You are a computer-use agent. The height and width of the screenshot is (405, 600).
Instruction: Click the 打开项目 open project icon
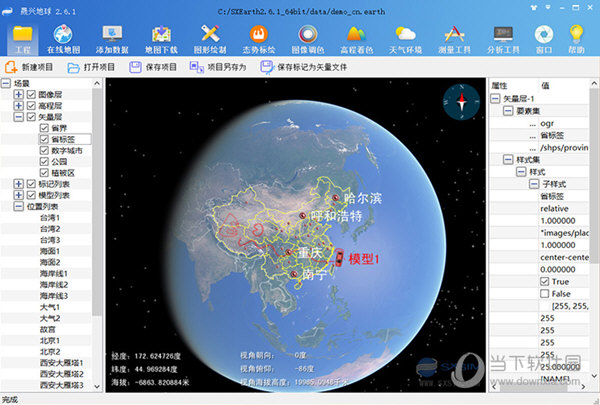73,67
